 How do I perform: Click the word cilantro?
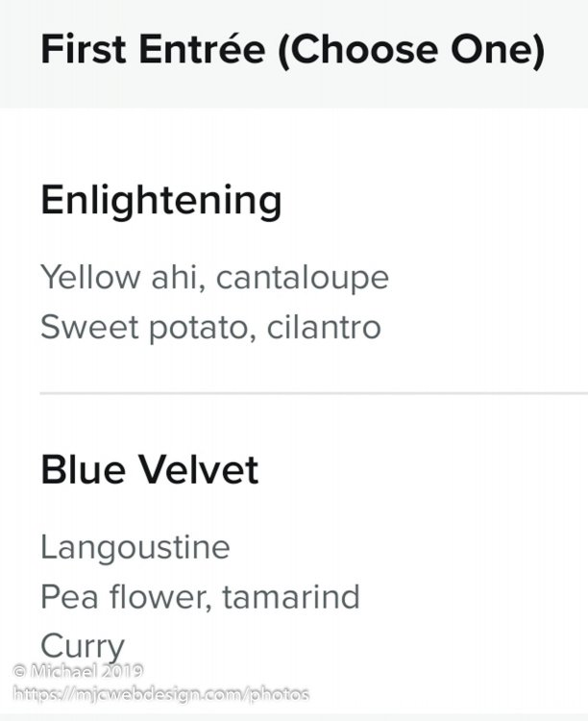[324, 327]
